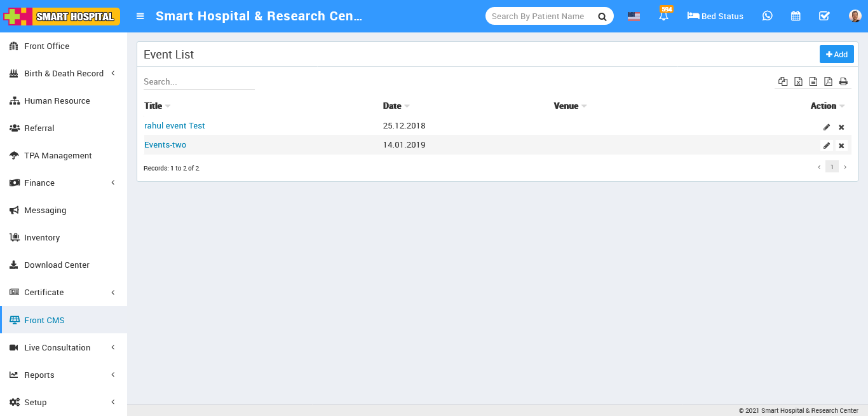Click the print icon above table

(843, 81)
